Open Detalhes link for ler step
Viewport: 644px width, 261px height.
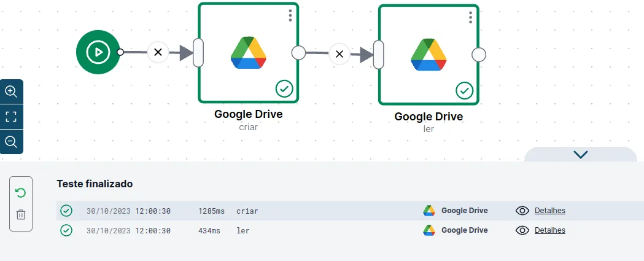[550, 230]
